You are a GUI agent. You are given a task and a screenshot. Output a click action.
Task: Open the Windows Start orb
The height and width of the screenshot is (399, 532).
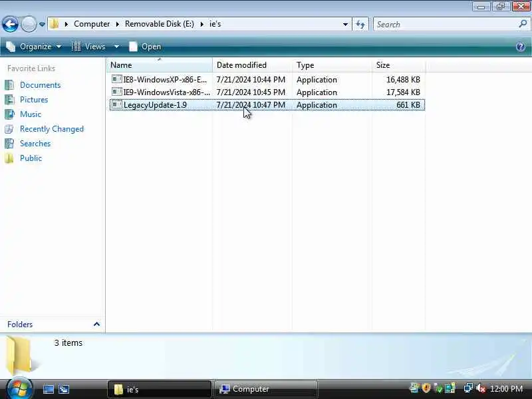pyautogui.click(x=19, y=389)
